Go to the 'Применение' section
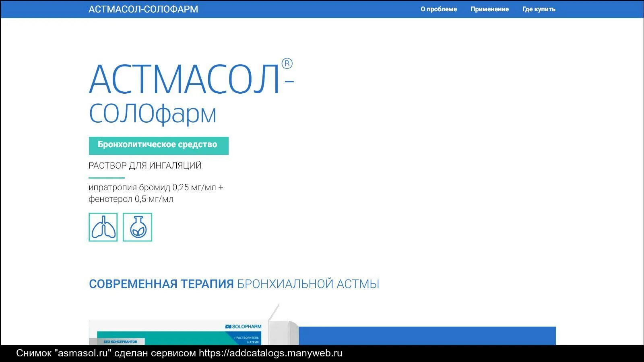 coord(489,9)
